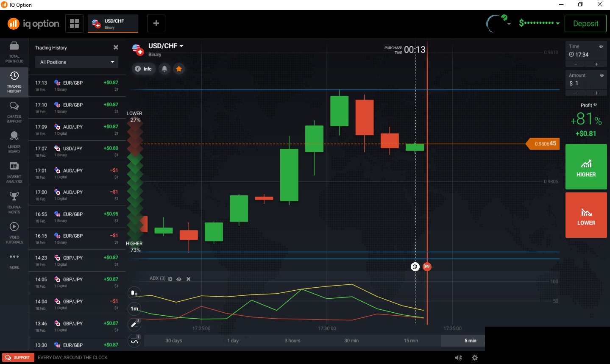610x364 pixels.
Task: Add a new asset tab with plus
Action: click(x=156, y=23)
